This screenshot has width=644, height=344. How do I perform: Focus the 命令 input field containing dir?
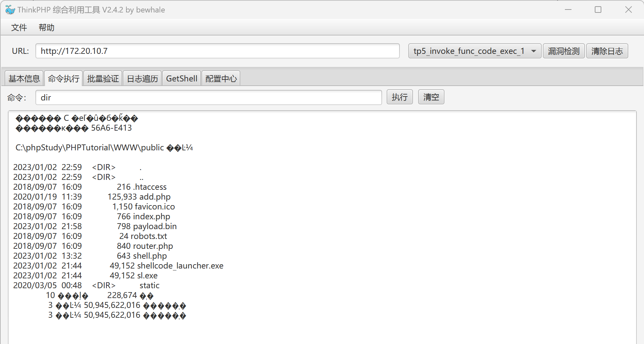(208, 98)
